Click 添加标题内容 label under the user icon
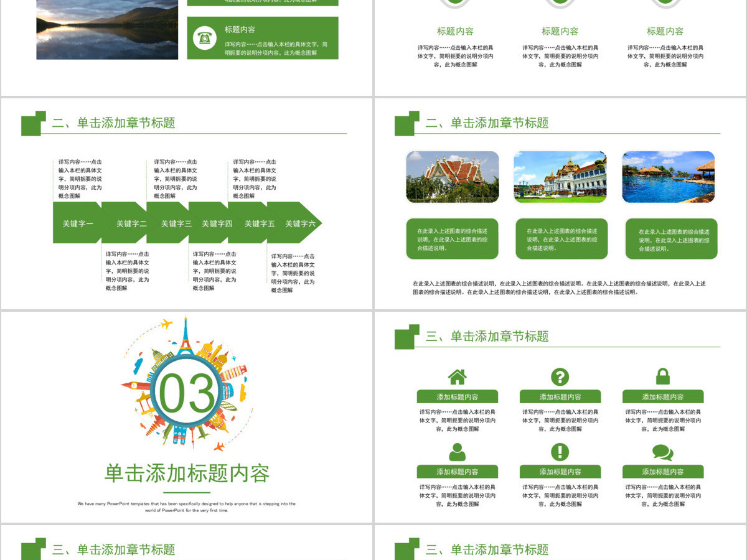Image resolution: width=747 pixels, height=560 pixels. [458, 472]
